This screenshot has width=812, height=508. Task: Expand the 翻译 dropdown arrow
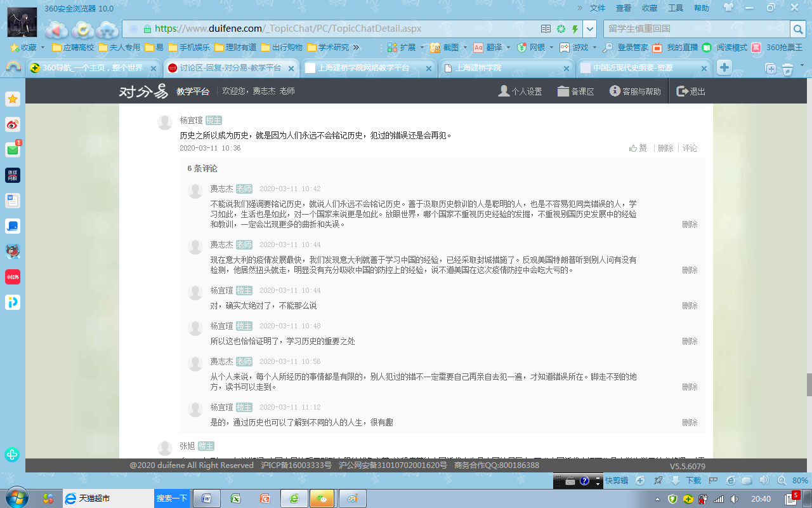(x=509, y=48)
